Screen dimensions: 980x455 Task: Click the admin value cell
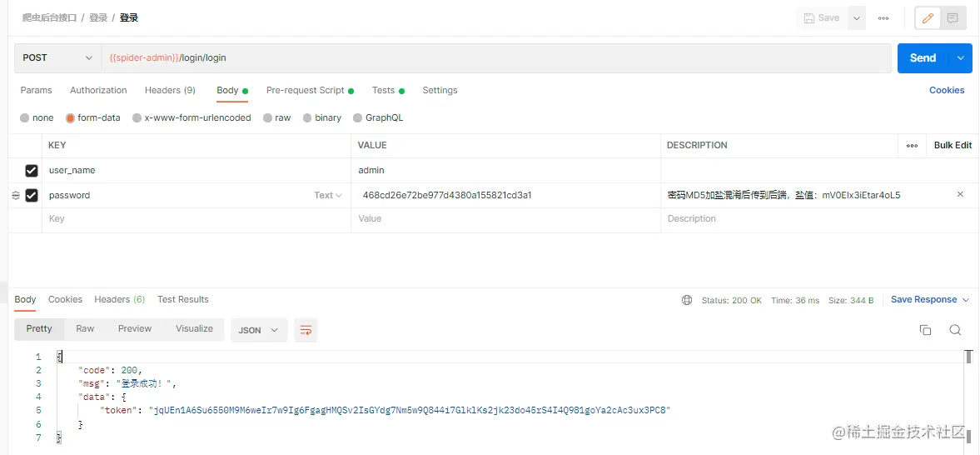tap(505, 170)
